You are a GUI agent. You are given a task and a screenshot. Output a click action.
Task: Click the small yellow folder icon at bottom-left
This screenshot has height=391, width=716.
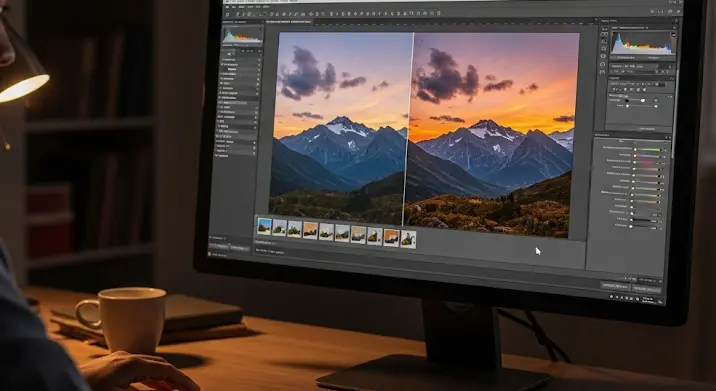(210, 254)
